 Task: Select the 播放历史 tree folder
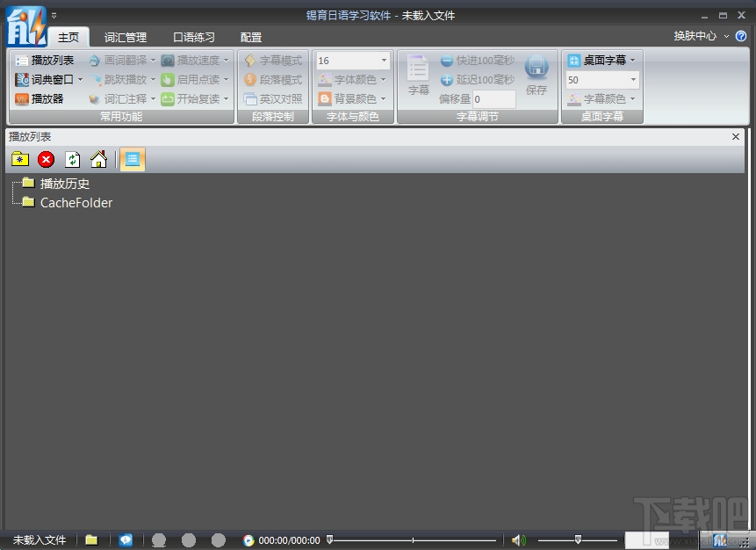click(65, 184)
